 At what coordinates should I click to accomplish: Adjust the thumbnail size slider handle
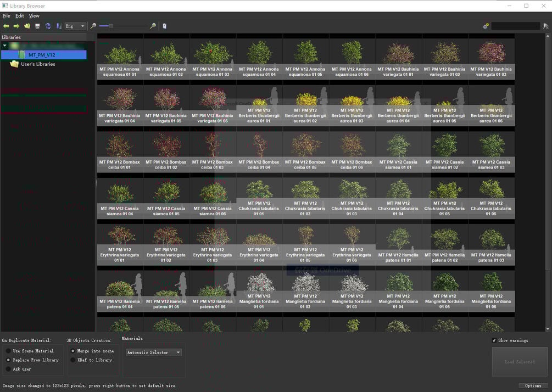click(111, 26)
